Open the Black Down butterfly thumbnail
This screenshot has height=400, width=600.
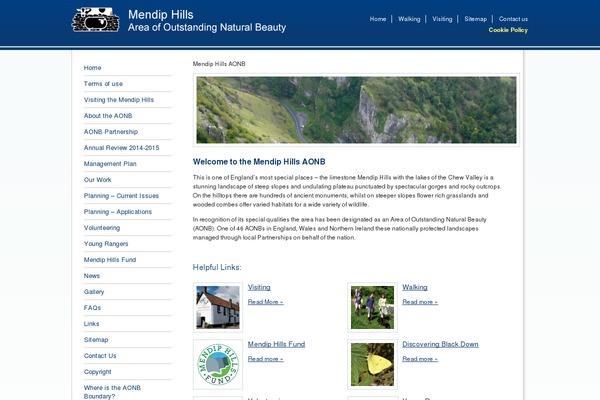(372, 364)
